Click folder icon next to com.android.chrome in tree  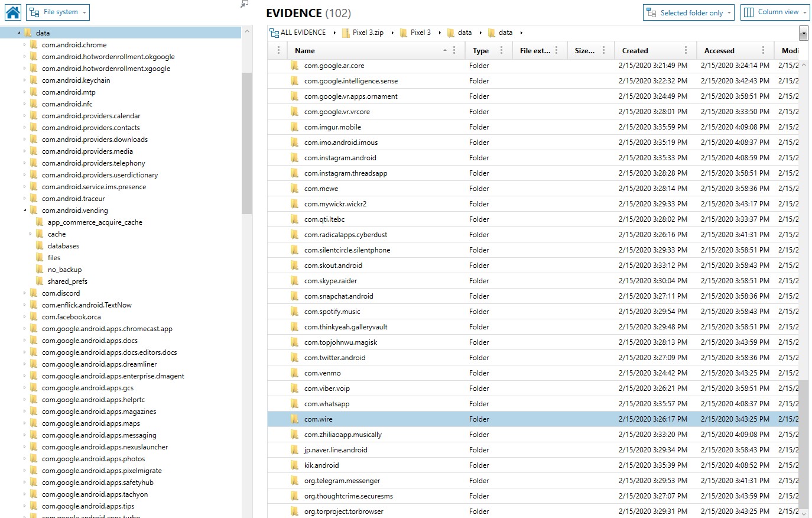pos(34,45)
